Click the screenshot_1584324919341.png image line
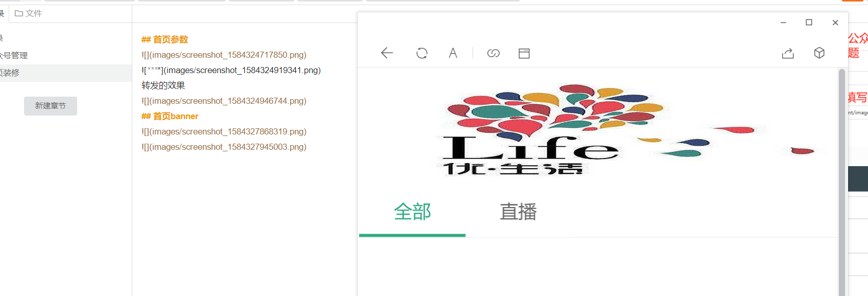Image resolution: width=868 pixels, height=296 pixels. (x=231, y=70)
